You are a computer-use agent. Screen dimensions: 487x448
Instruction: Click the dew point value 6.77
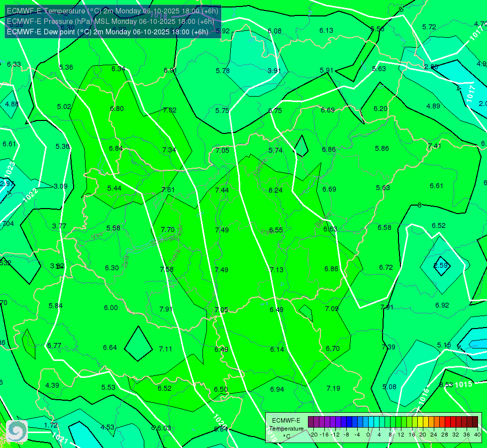54,345
